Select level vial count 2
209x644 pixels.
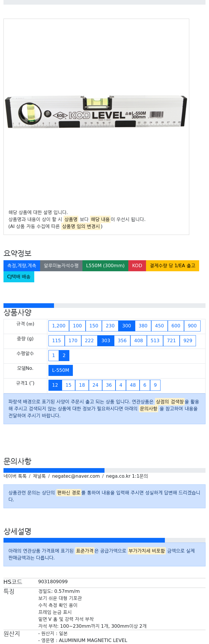click(x=64, y=355)
